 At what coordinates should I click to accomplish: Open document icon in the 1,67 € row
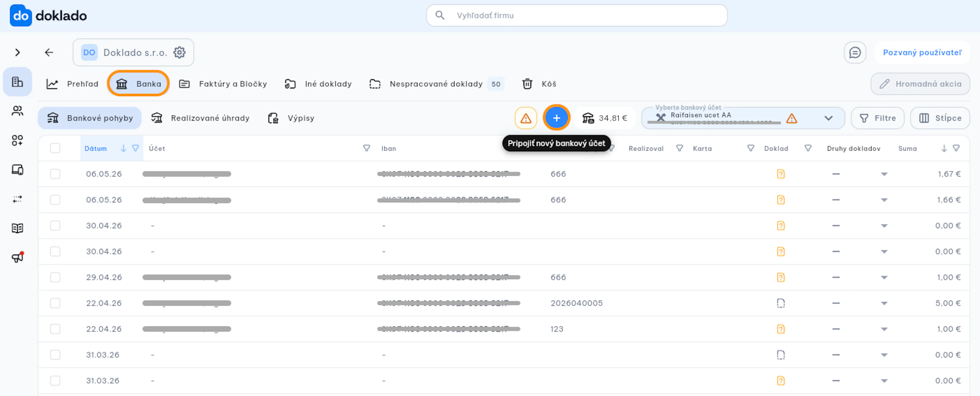(x=781, y=174)
